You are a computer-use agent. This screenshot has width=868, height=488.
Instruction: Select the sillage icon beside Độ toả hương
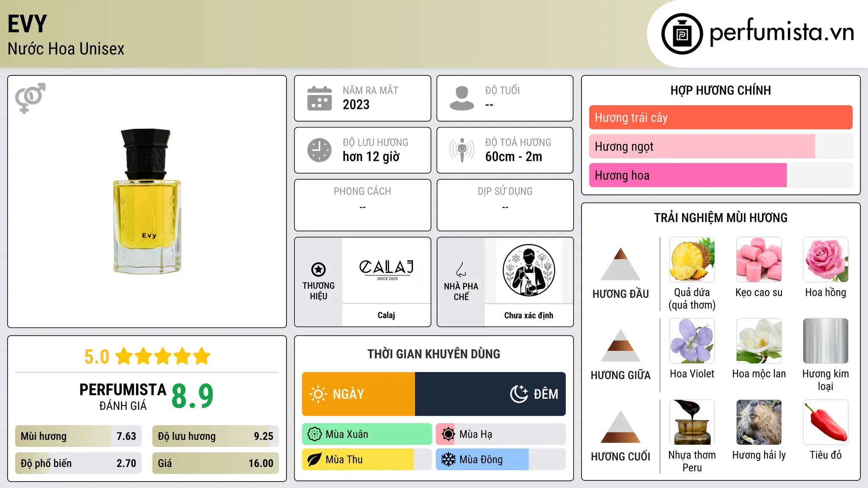click(x=462, y=150)
